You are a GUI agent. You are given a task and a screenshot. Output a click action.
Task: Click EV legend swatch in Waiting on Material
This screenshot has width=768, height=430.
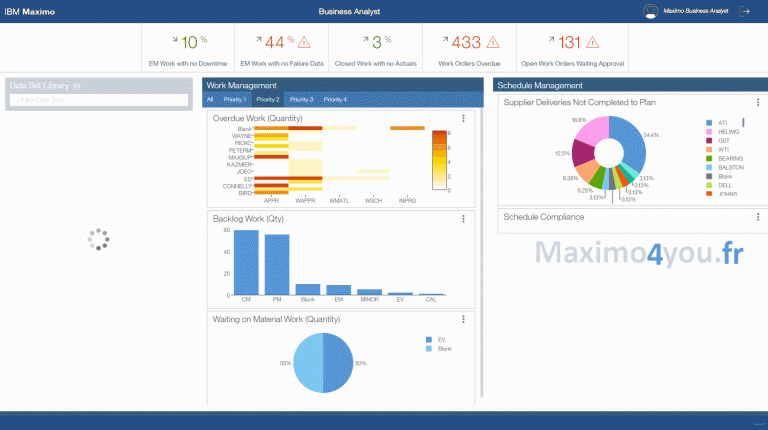click(x=429, y=340)
